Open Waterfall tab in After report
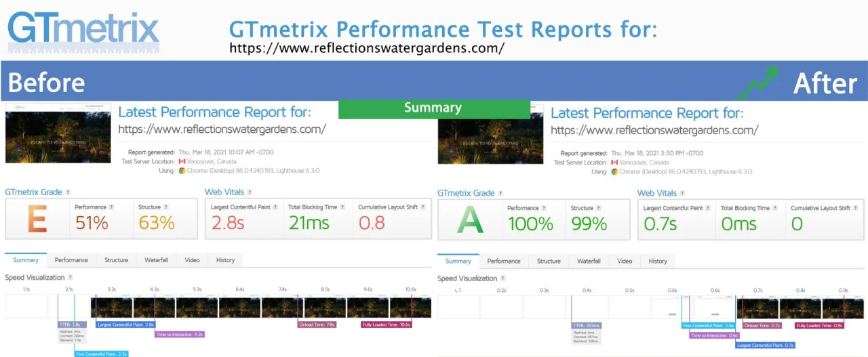 coord(589,261)
